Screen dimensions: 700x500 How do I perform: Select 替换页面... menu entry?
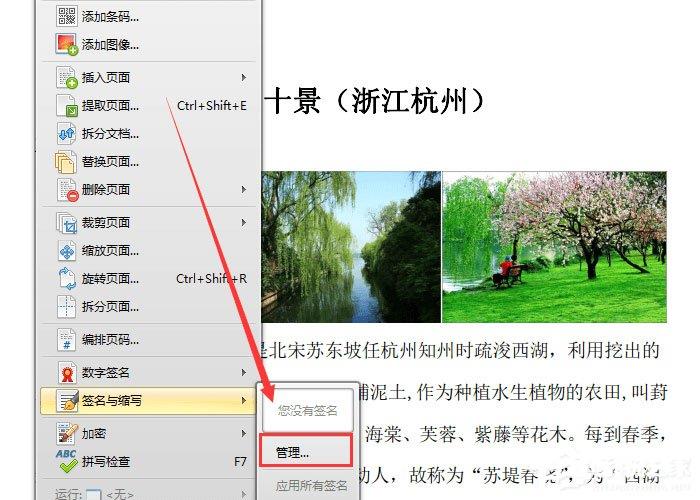tap(147, 162)
